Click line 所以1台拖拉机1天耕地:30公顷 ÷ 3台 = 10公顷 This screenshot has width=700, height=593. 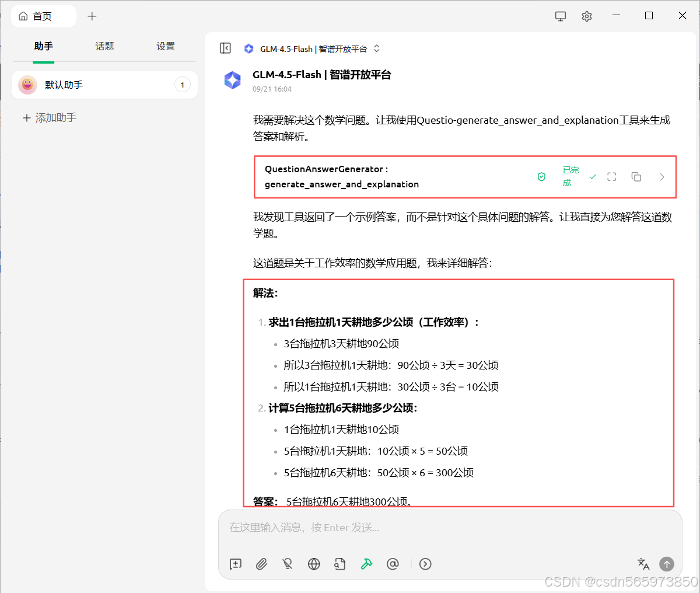(x=391, y=387)
